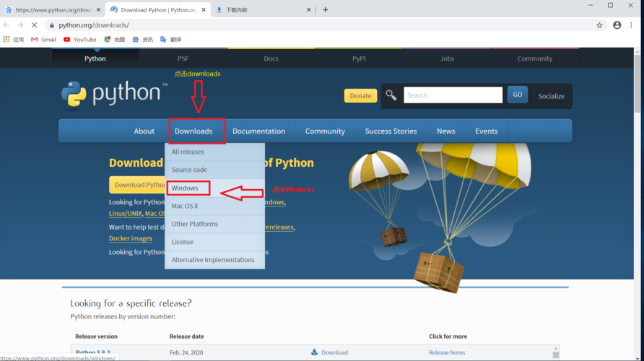
Task: Open PSF in top site bar
Action: click(x=183, y=58)
